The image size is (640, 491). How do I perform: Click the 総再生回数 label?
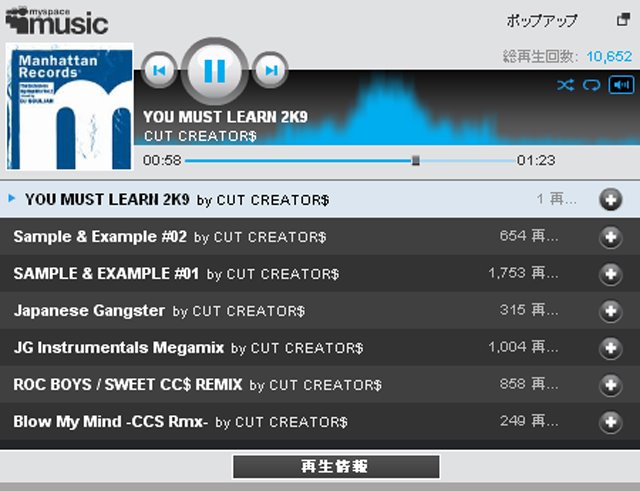[x=541, y=57]
